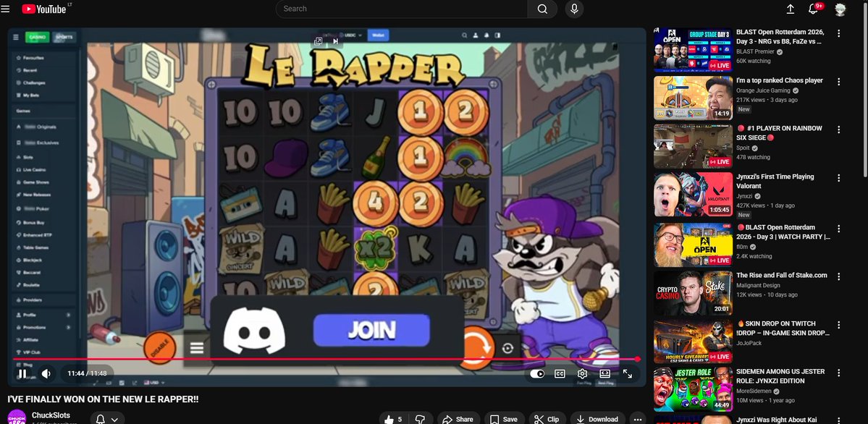The height and width of the screenshot is (424, 868).
Task: Click the video title text
Action: click(x=103, y=399)
